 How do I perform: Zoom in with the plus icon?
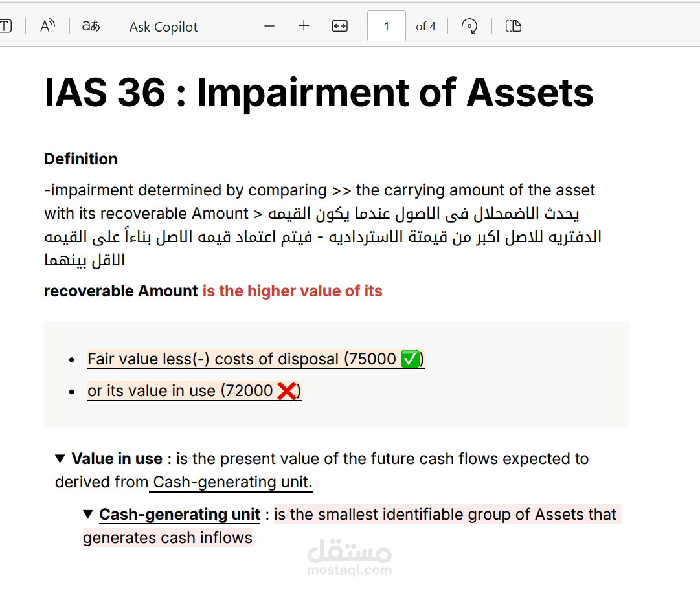304,26
